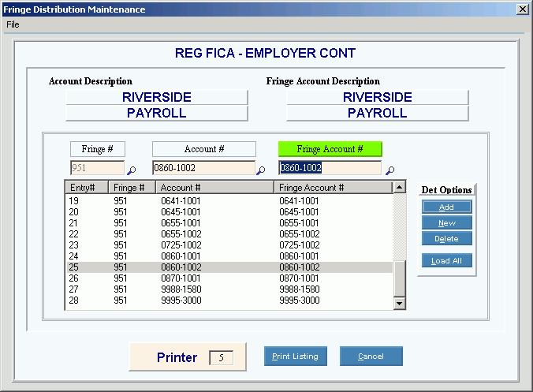This screenshot has height=392, width=533.
Task: Click the green Fringe Account # label button
Action: point(330,149)
